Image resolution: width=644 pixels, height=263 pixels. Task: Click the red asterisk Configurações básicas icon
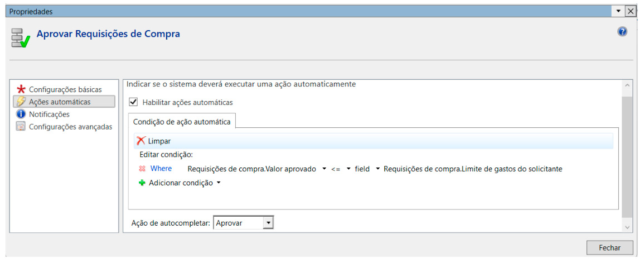click(x=21, y=89)
